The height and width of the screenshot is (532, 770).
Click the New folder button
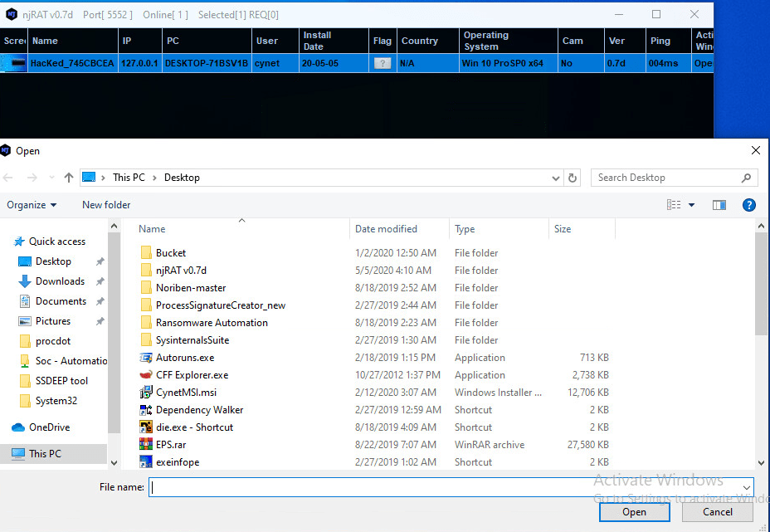(106, 205)
